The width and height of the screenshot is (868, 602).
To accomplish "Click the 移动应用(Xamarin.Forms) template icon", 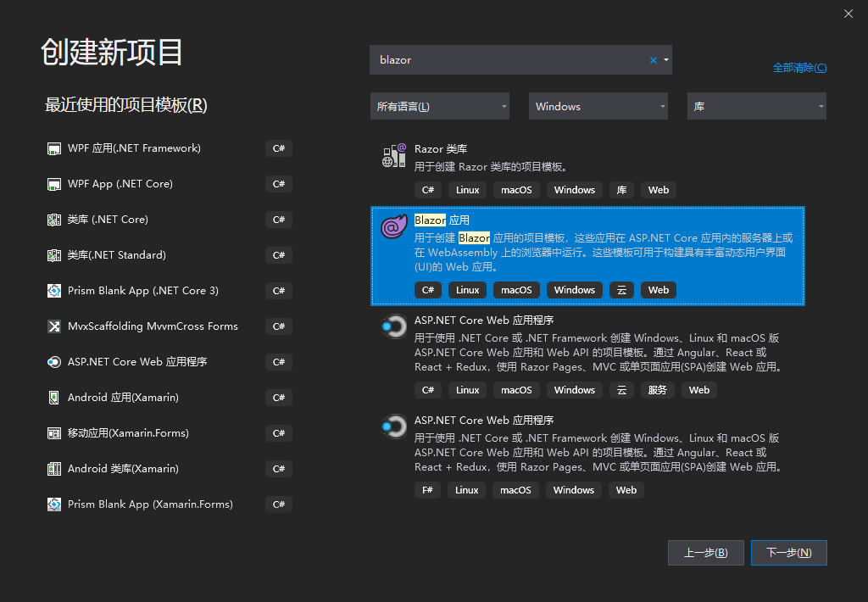I will coord(53,433).
